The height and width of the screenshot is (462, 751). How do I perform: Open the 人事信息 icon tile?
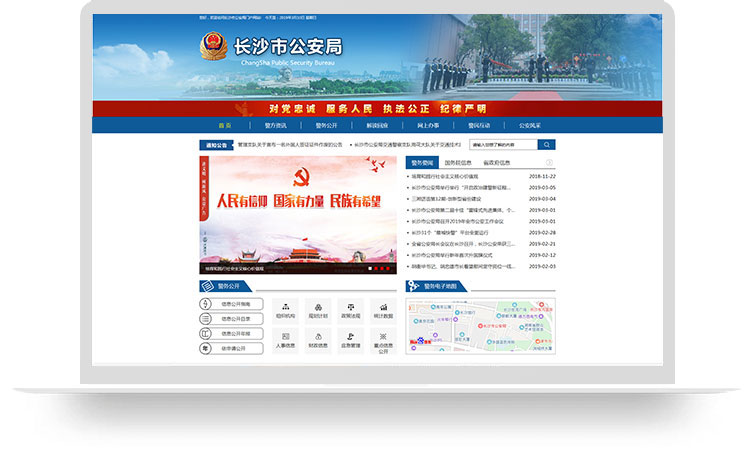(x=285, y=340)
